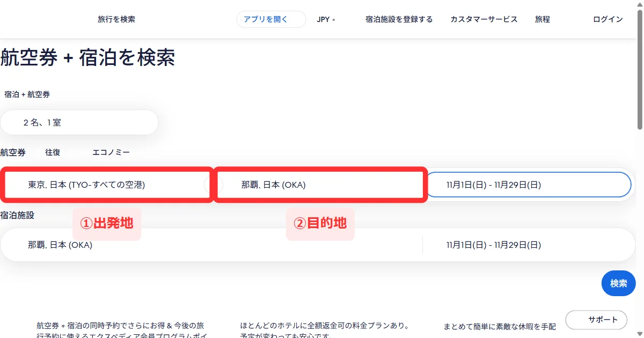Click the 航空券 label beside 往復
The image size is (644, 338).
click(13, 152)
